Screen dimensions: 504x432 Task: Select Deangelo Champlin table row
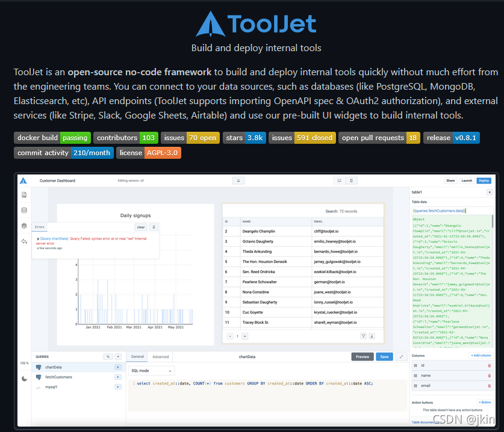point(303,231)
